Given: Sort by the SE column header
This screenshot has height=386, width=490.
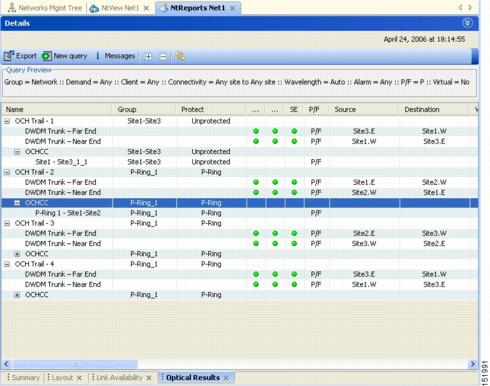Looking at the screenshot, I should pos(294,109).
